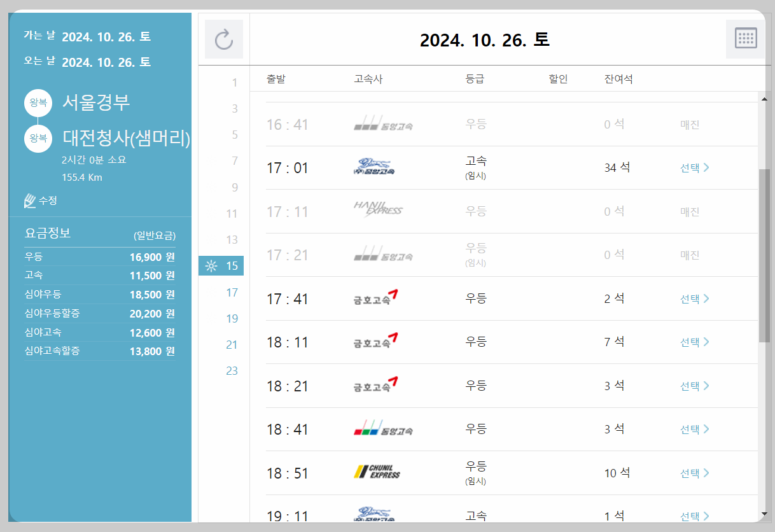Image resolution: width=775 pixels, height=532 pixels.
Task: Click the 심야우등할증 20,200 원 fare row
Action: [x=100, y=314]
